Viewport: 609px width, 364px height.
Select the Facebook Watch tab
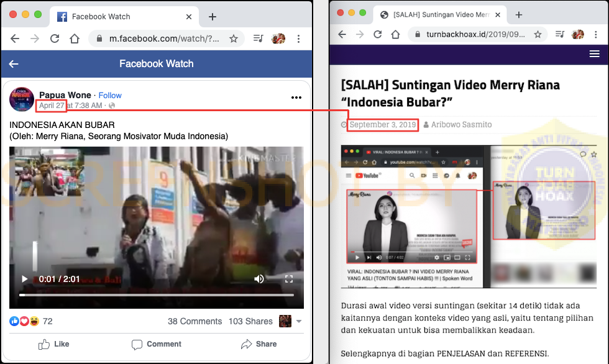pos(124,17)
